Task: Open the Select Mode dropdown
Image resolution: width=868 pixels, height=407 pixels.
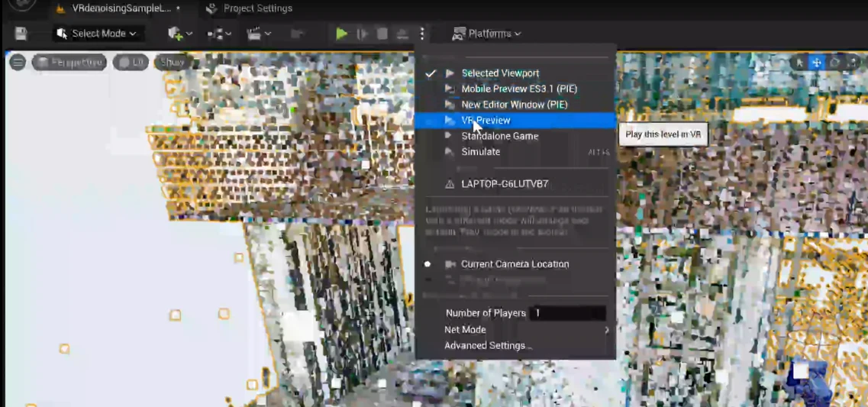Action: point(98,34)
